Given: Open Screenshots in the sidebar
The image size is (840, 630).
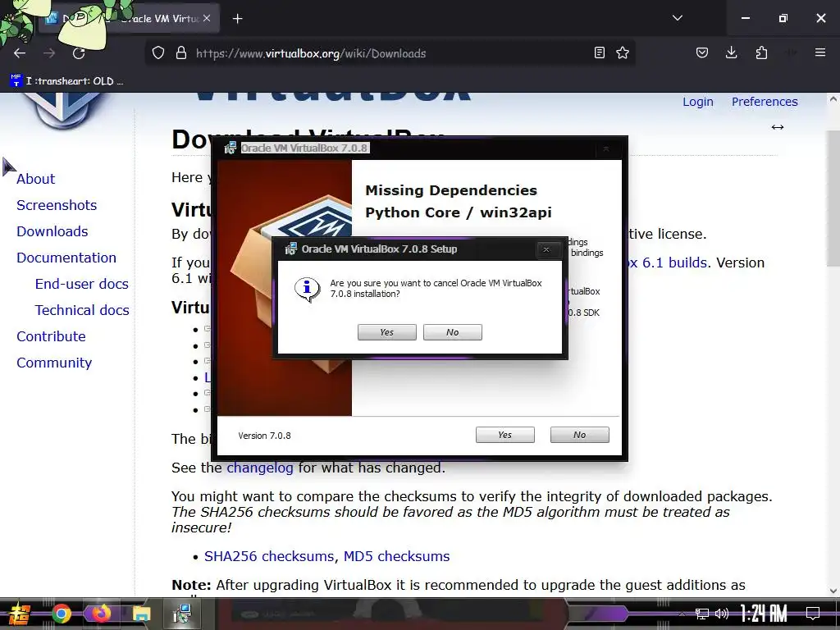Looking at the screenshot, I should pyautogui.click(x=57, y=205).
